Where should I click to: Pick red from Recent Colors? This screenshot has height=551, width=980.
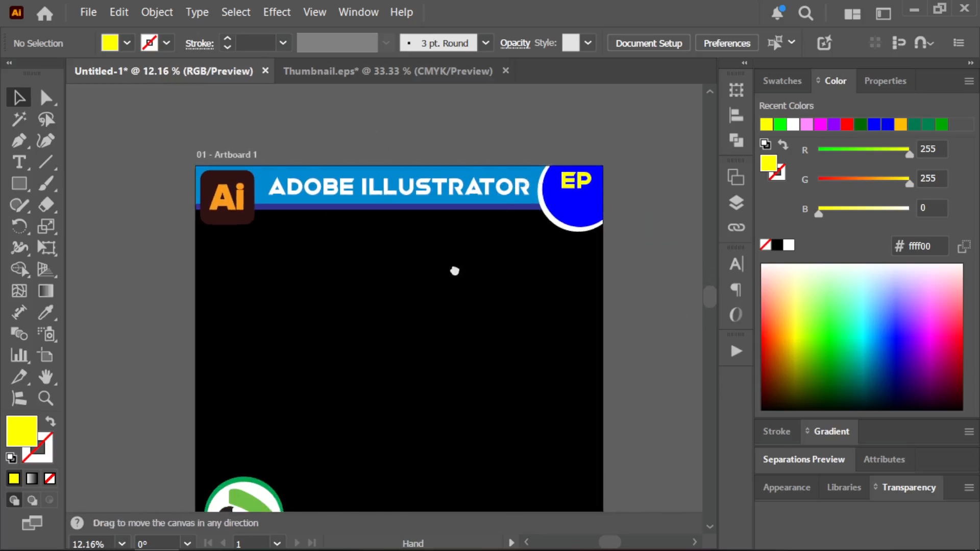pyautogui.click(x=847, y=124)
